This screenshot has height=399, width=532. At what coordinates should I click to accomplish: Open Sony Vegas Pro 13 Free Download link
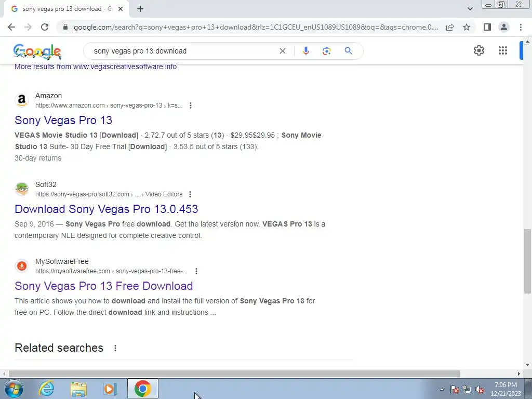click(103, 286)
